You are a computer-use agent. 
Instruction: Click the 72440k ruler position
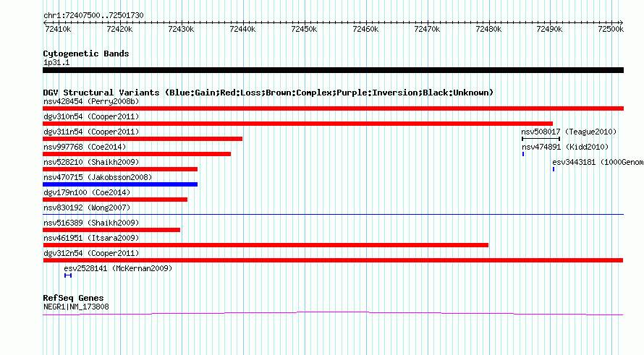tap(242, 29)
